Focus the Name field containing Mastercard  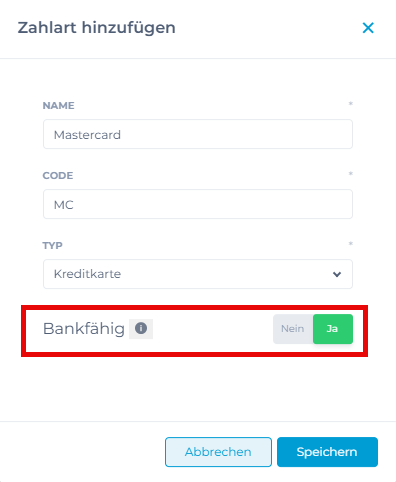(198, 134)
